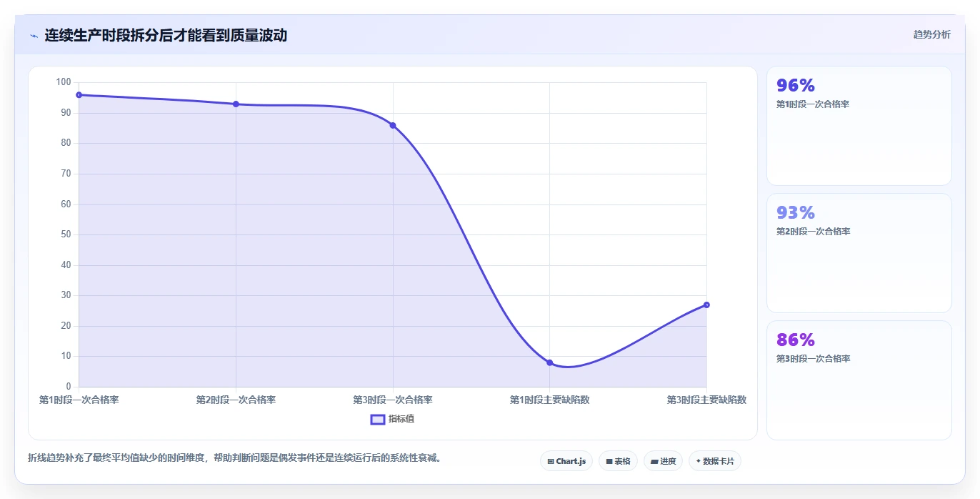Screen dimensions: 980x499
Task: Click x-axis label 第1时段主要缺陷数
Action: point(549,400)
